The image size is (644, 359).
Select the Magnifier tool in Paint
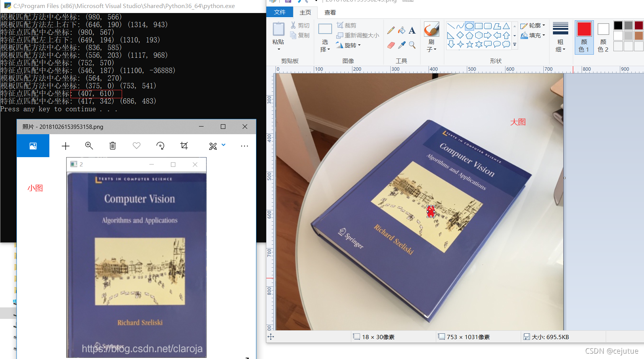[412, 45]
